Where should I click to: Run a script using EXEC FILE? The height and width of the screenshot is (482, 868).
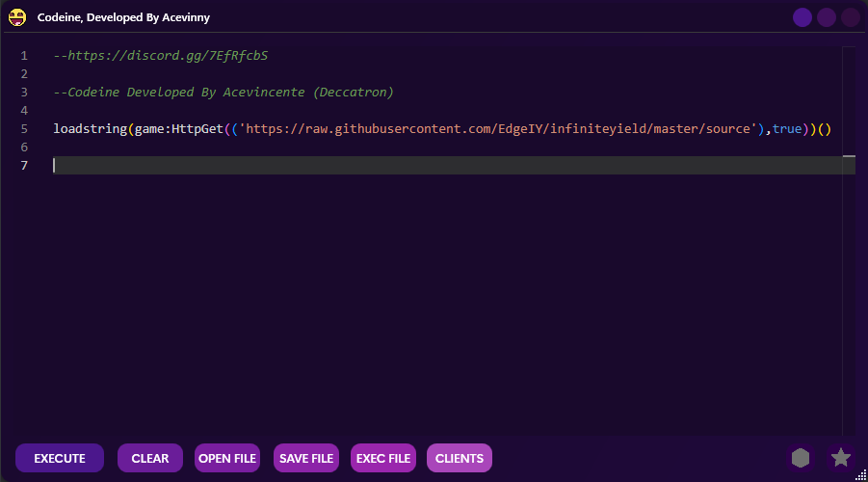pyautogui.click(x=383, y=458)
